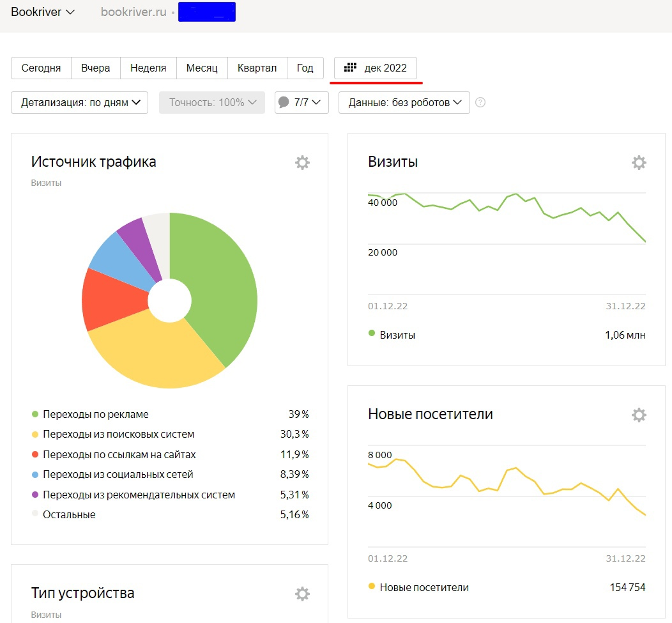672x623 pixels.
Task: Select the Вчера period button
Action: [x=95, y=68]
